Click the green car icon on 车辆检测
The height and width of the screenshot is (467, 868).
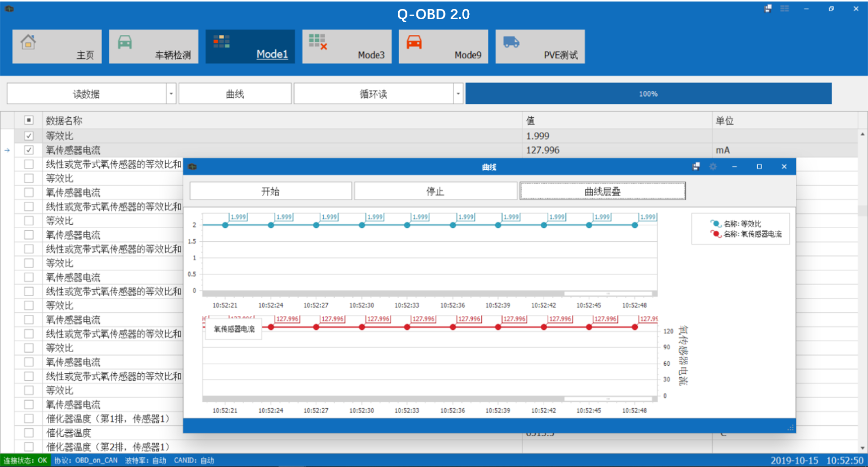point(125,42)
